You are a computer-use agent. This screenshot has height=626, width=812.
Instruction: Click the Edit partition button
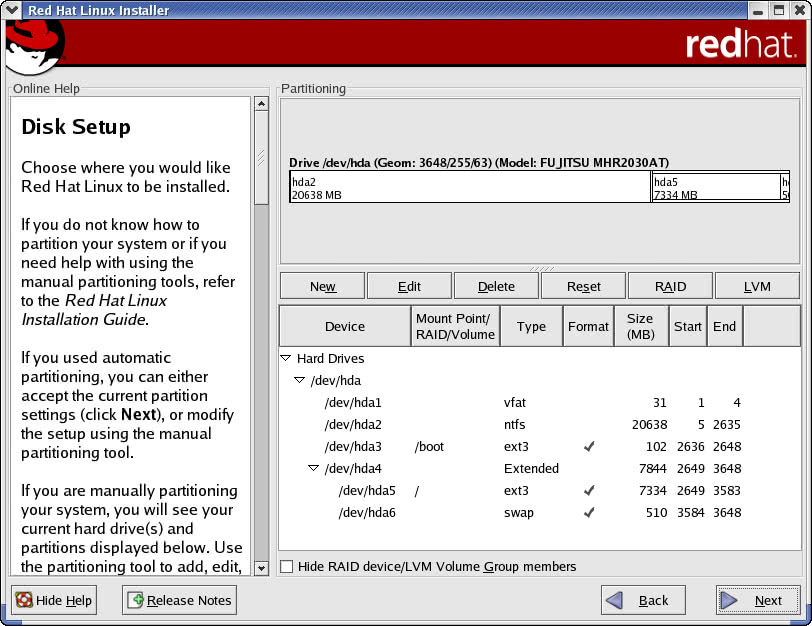pyautogui.click(x=409, y=286)
